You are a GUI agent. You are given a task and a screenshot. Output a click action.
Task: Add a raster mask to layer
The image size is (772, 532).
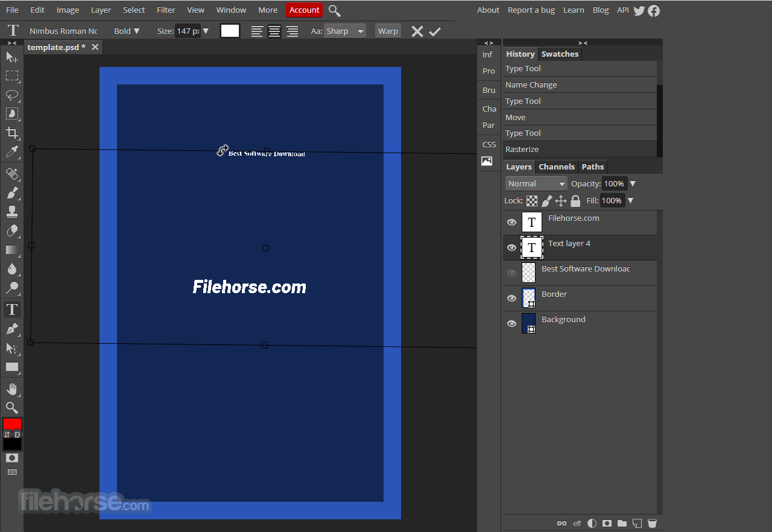[607, 524]
